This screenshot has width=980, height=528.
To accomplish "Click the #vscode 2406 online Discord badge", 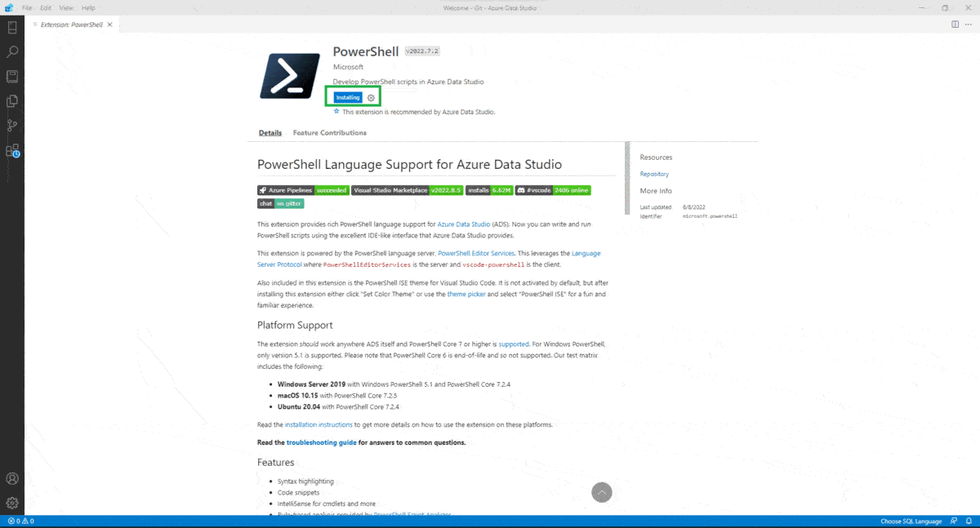I will click(553, 190).
